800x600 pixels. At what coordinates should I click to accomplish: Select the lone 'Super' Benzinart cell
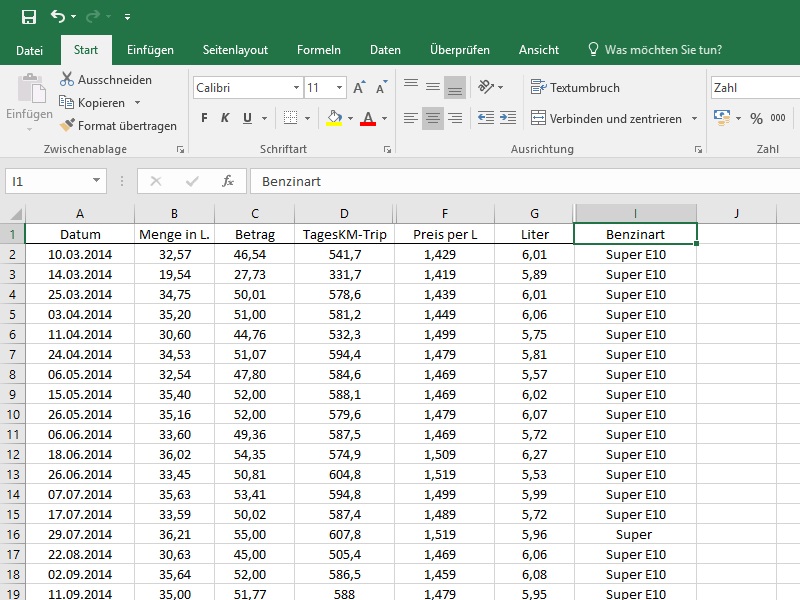(x=635, y=534)
